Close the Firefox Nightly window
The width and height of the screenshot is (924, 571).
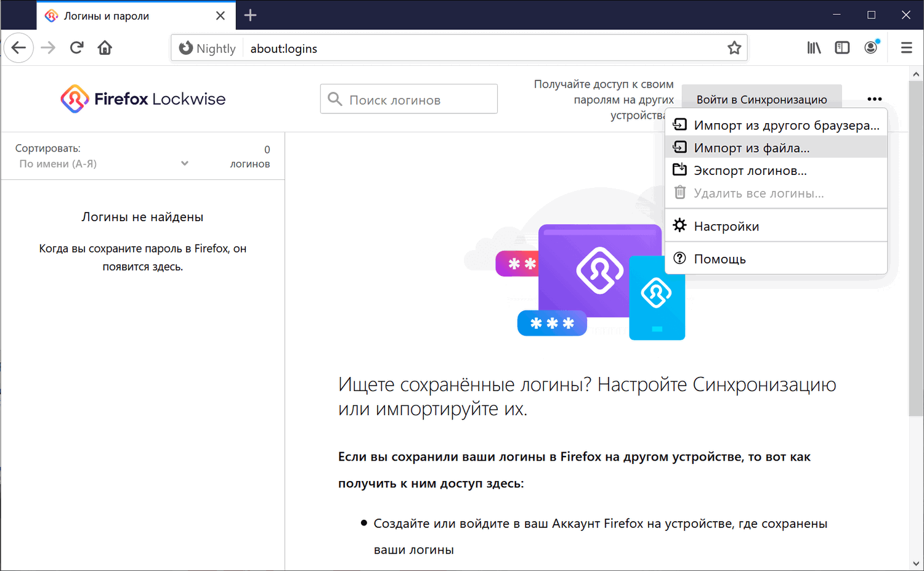(x=906, y=15)
